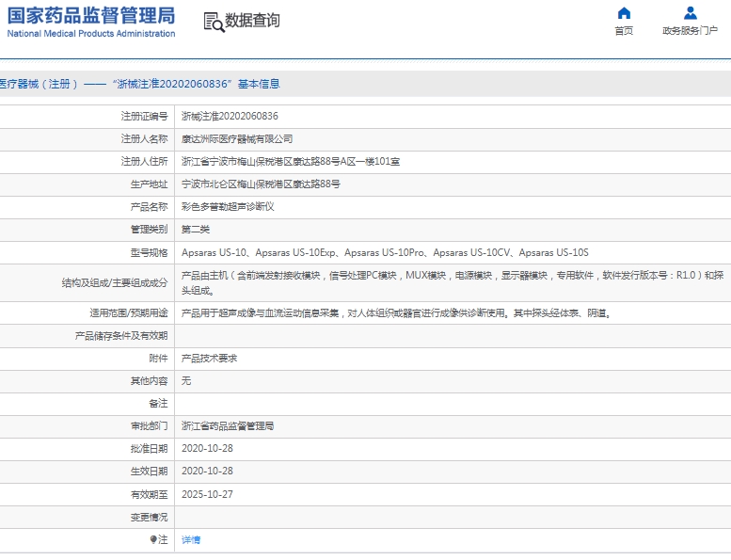
Task: Click the 国家药品监督管理局 logo
Action: click(91, 22)
